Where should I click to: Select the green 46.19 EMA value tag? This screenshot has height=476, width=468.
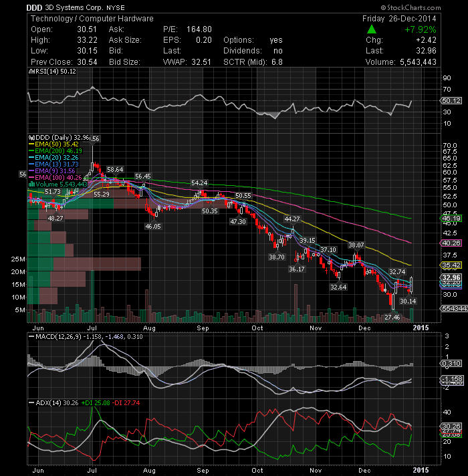coord(451,218)
